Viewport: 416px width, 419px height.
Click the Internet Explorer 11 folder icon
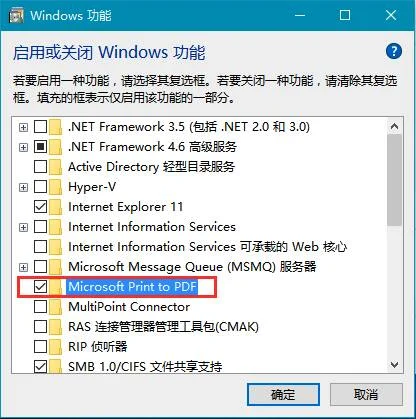[55, 207]
